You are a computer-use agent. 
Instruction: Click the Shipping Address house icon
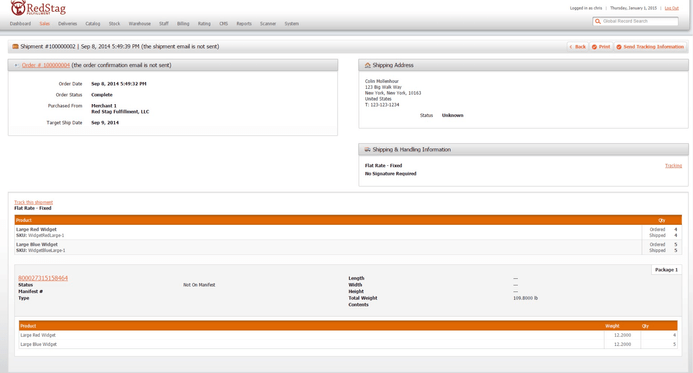(367, 65)
